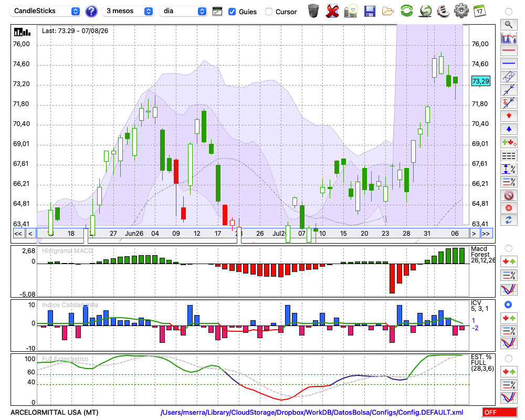Select the channel drawing tool
Image resolution: width=525 pixels, height=420 pixels.
[x=509, y=77]
